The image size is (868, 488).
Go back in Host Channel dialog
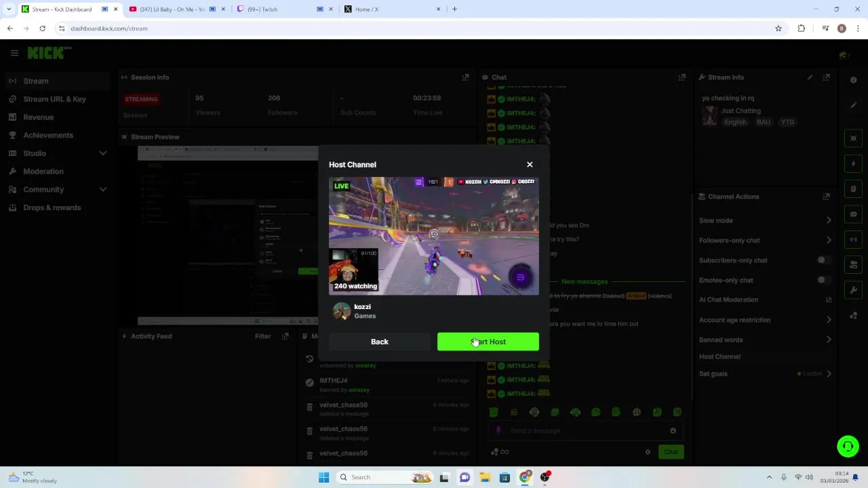tap(380, 342)
